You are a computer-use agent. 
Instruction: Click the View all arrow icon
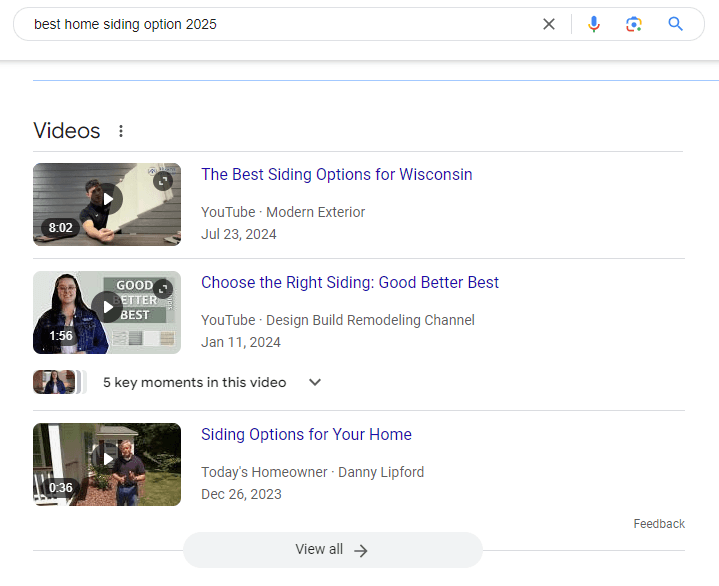click(x=361, y=551)
